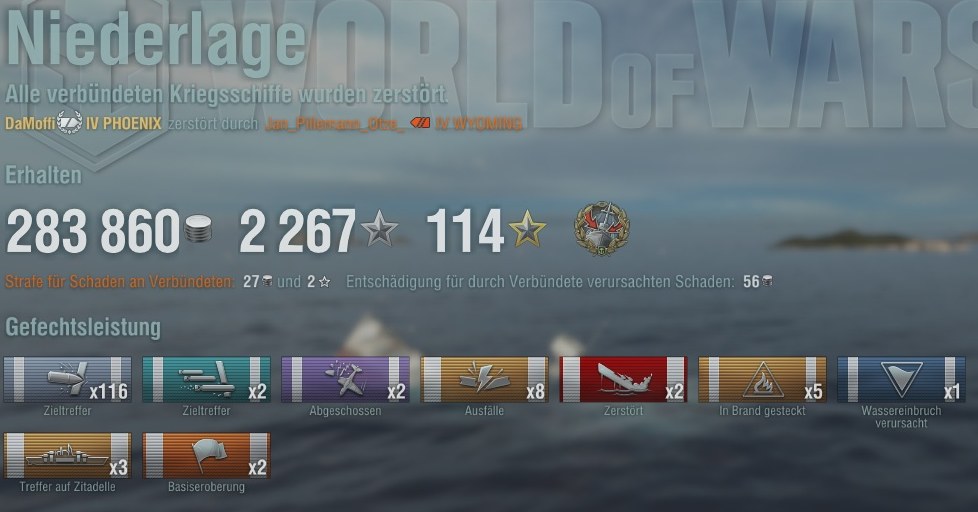Click the Strafe für Schaden an Verbündeten text
This screenshot has height=512, width=978.
[x=119, y=282]
